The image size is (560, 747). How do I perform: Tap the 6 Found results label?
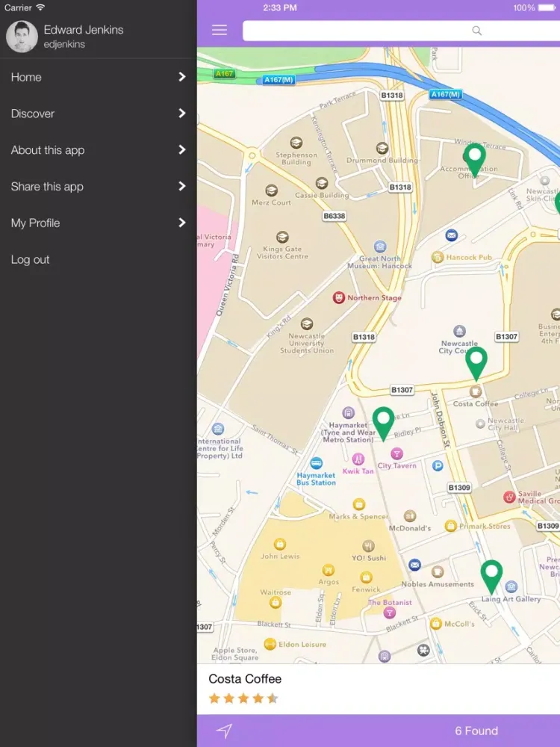pyautogui.click(x=476, y=731)
